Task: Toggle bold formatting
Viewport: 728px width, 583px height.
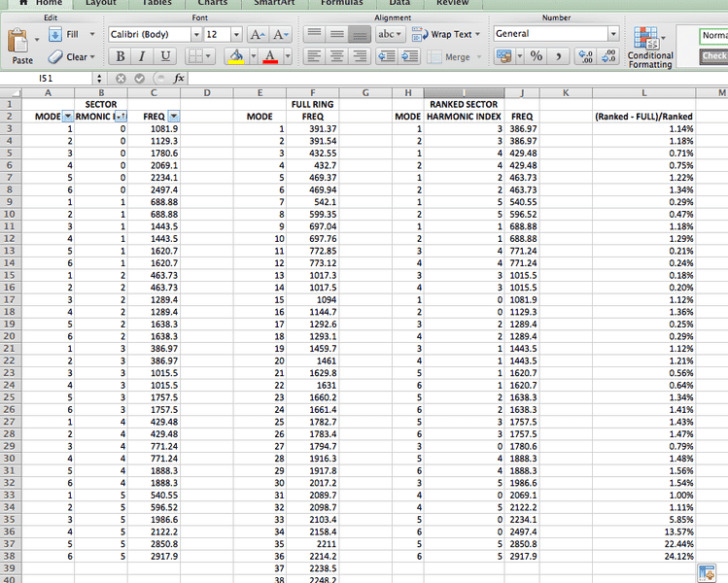Action: [121, 56]
